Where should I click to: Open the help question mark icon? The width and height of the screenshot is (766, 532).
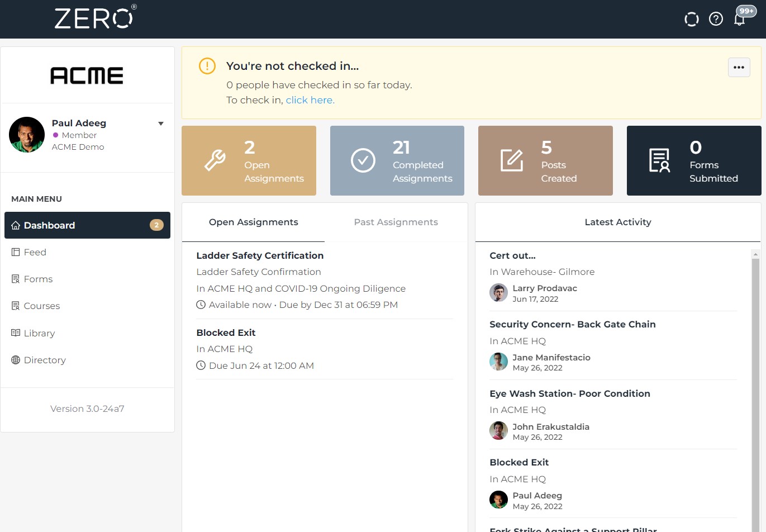coord(716,19)
